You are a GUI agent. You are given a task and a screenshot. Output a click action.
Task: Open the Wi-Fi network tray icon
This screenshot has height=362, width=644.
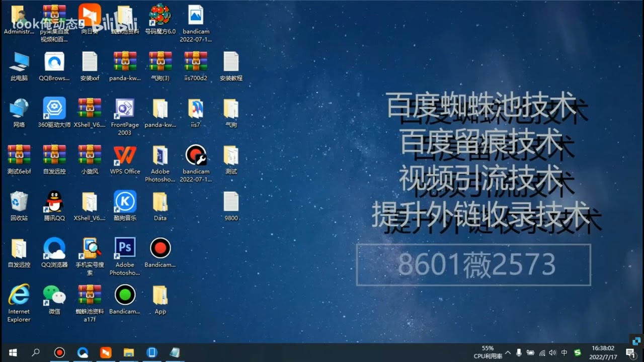(x=542, y=352)
